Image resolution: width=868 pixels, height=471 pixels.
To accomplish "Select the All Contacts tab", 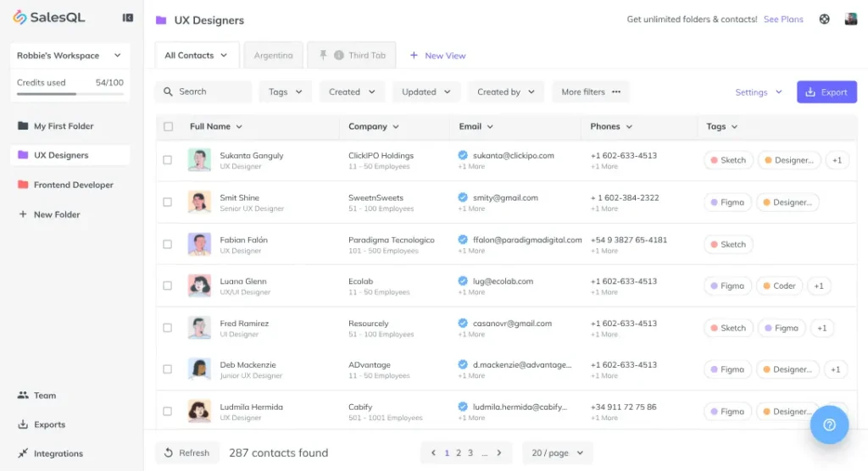I will [197, 55].
